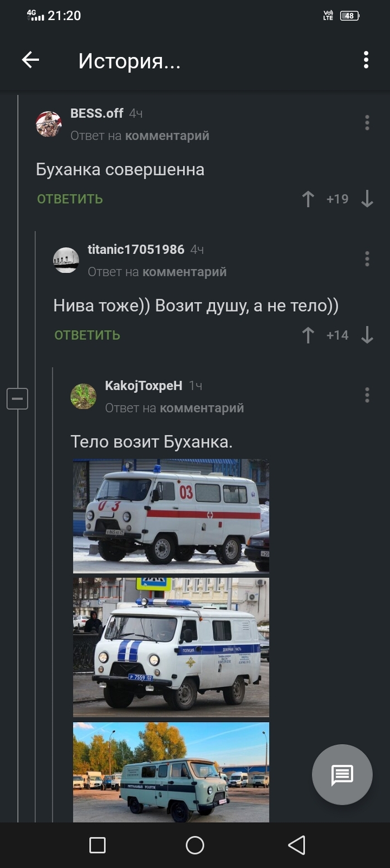The height and width of the screenshot is (868, 390).
Task: Open floating comment compose button
Action: (342, 774)
